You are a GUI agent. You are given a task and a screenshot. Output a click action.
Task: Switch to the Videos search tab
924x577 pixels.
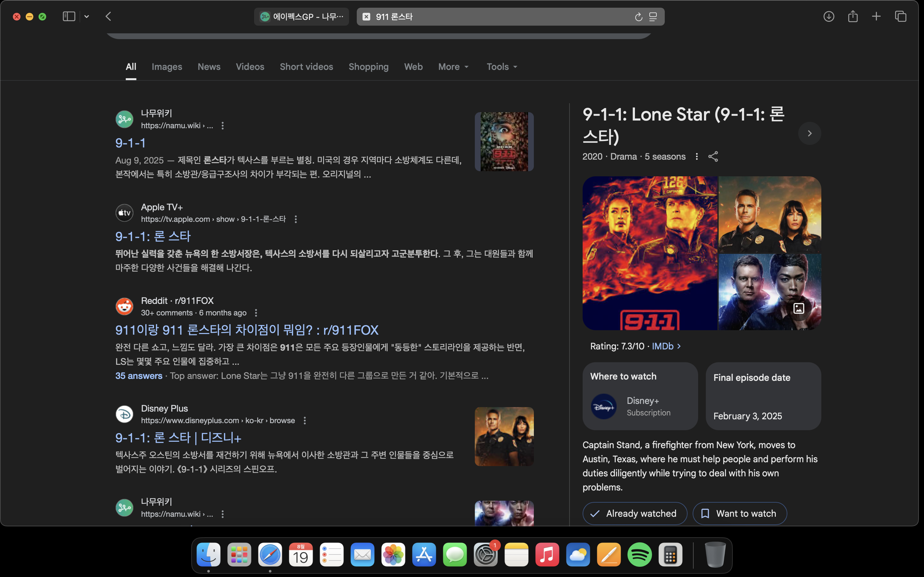click(250, 67)
